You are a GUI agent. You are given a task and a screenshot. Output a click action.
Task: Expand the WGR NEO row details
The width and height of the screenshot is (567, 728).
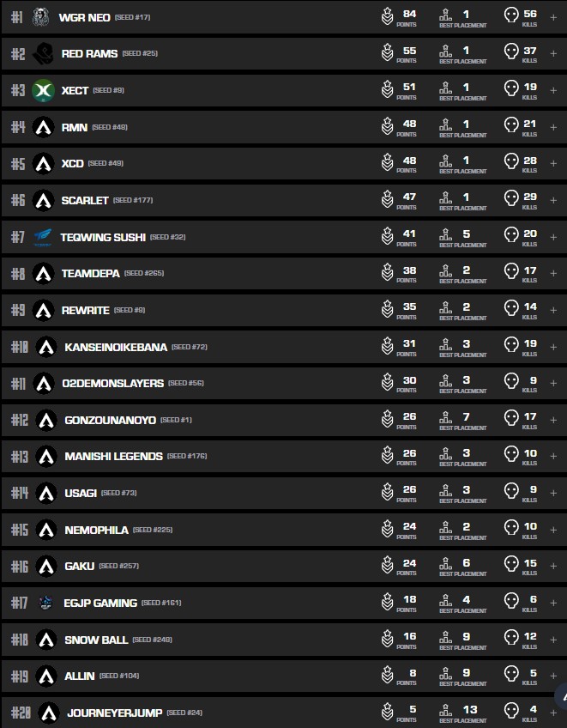(x=553, y=17)
